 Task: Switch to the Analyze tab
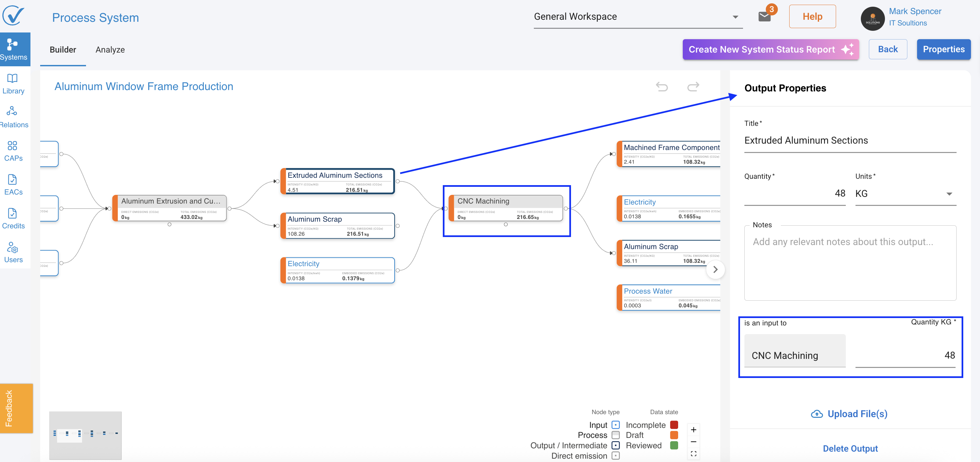pyautogui.click(x=110, y=50)
